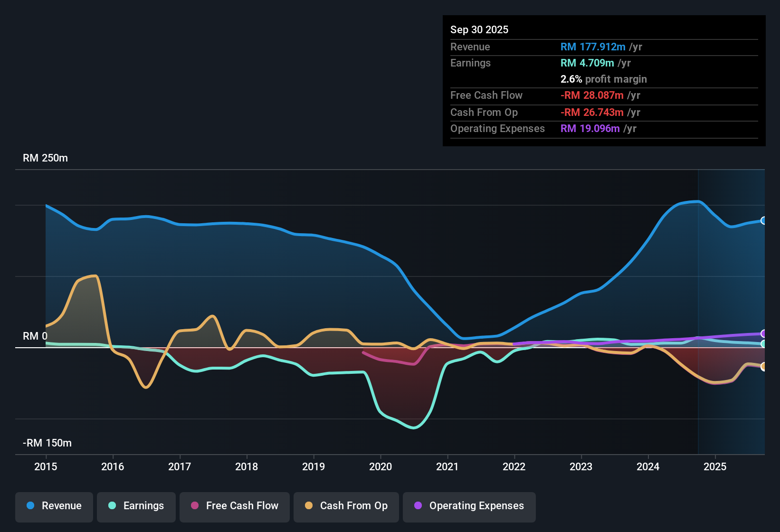Viewport: 780px width, 532px height.
Task: Click the purple Operating Expenses legend dot
Action: point(417,506)
